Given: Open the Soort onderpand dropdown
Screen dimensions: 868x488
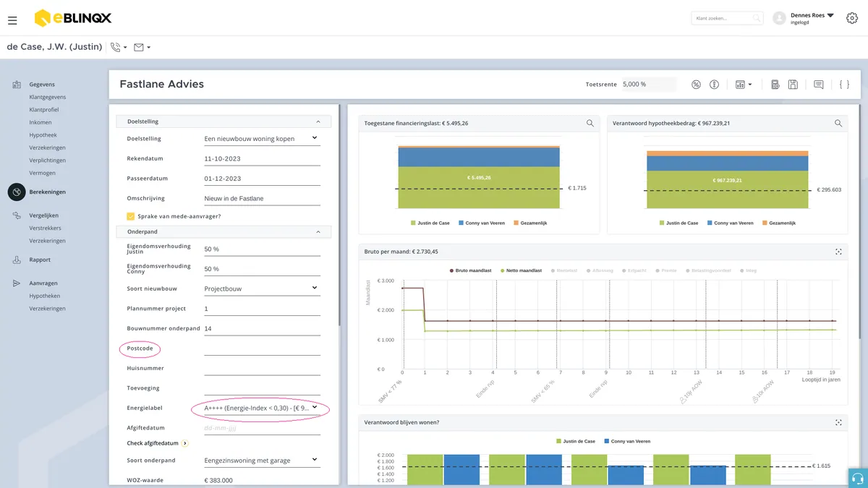Looking at the screenshot, I should (262, 460).
